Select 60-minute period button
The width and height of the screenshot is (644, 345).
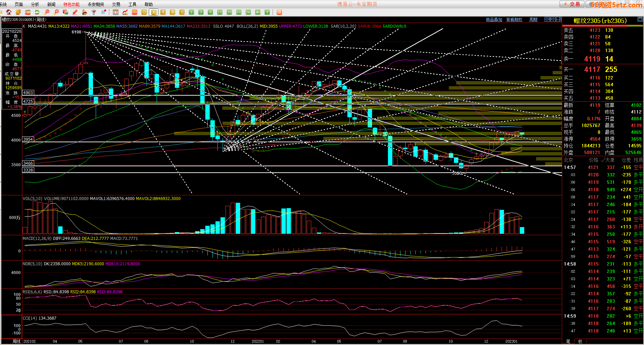[x=239, y=12]
